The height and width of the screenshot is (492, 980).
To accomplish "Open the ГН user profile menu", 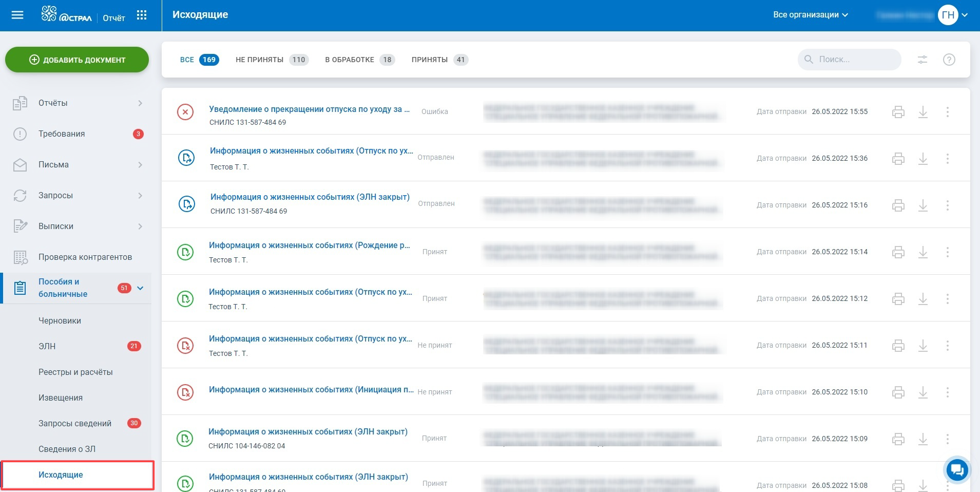I will coord(952,15).
